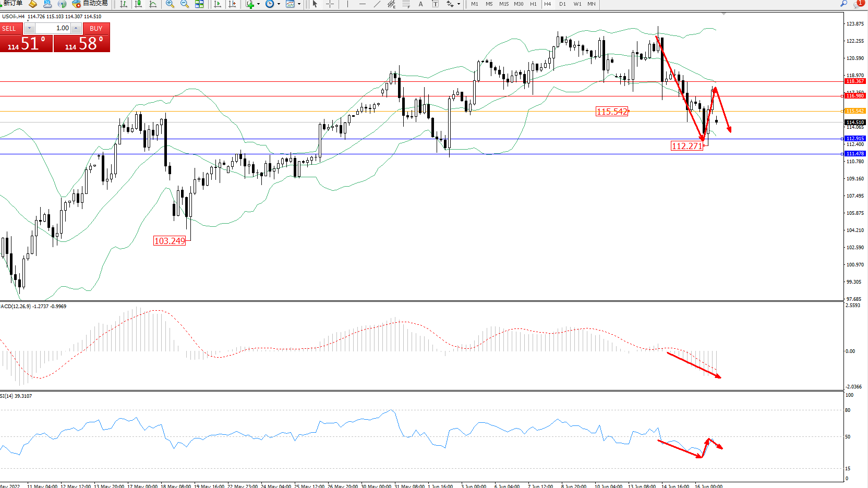
Task: Switch to the M15 timeframe
Action: (503, 4)
